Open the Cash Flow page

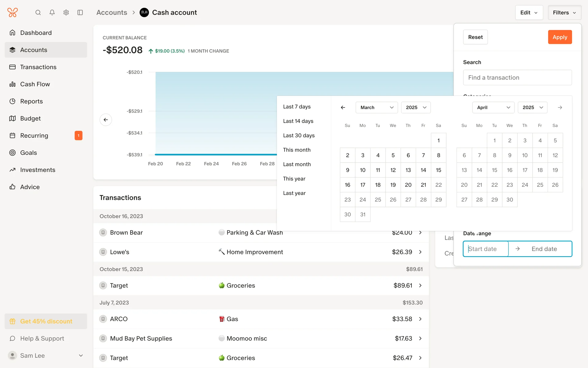click(35, 84)
